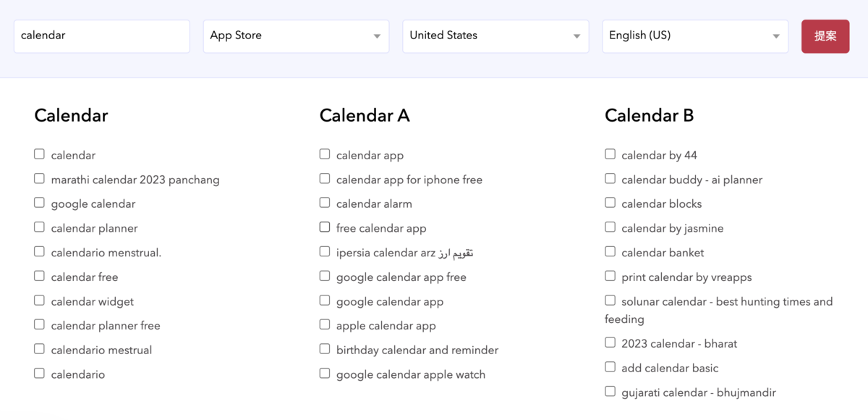Check the calendar app for iphone free box
The image size is (868, 420).
coord(325,179)
